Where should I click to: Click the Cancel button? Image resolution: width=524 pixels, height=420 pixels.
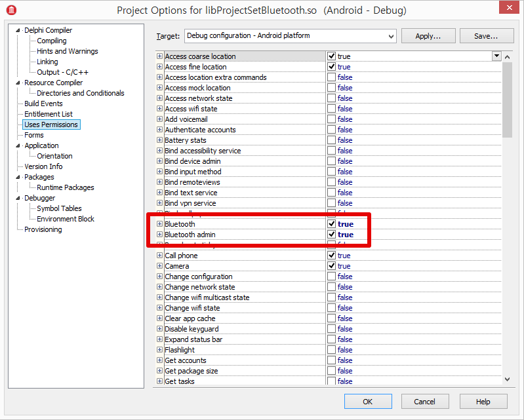tap(425, 402)
